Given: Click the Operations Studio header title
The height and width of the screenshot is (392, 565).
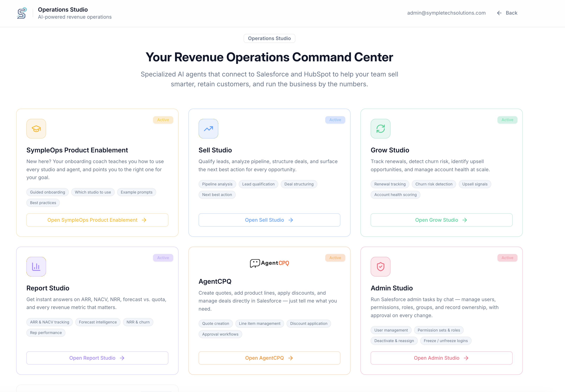Looking at the screenshot, I should pos(63,9).
